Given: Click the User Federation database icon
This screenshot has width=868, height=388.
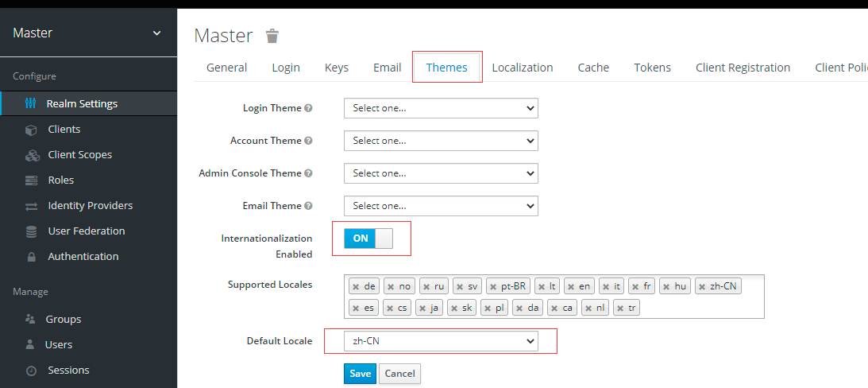Looking at the screenshot, I should tap(32, 231).
